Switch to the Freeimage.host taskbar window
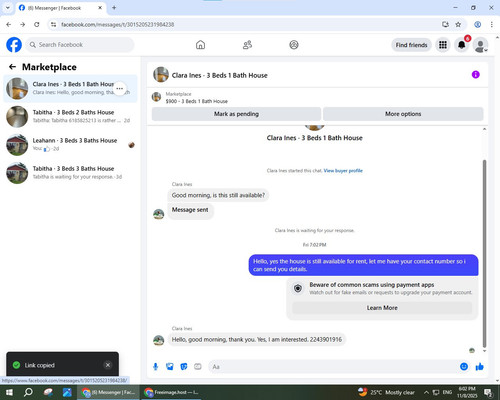The width and height of the screenshot is (500, 400). [x=172, y=392]
